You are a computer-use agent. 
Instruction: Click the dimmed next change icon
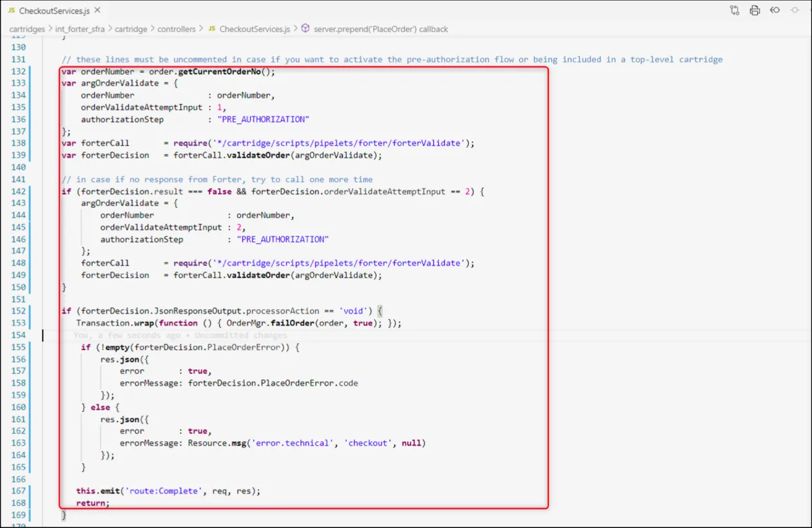point(796,10)
